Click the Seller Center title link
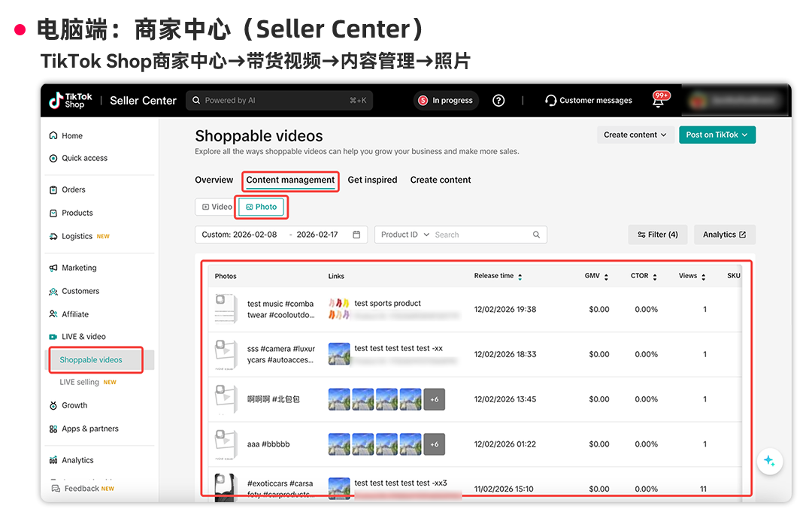This screenshot has height=518, width=812. click(143, 101)
